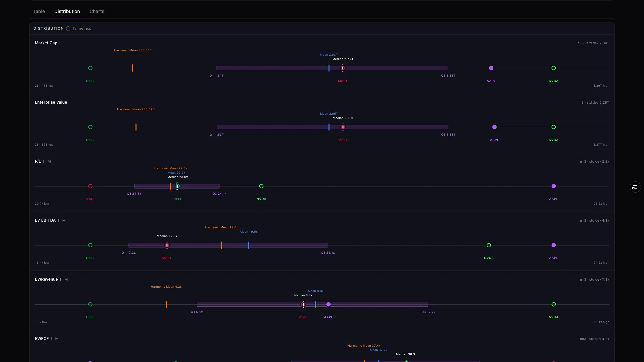Click Harmonic Mean tick in Enterprise Value

click(x=136, y=127)
